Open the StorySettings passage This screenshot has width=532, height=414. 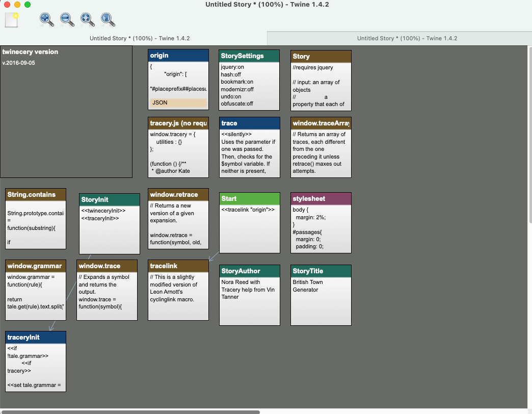point(249,81)
